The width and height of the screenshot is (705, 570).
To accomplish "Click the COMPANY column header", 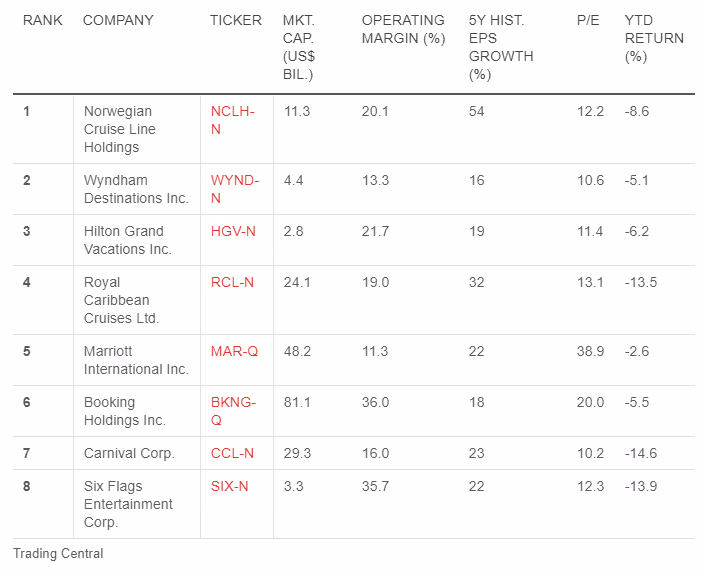I will coord(118,20).
